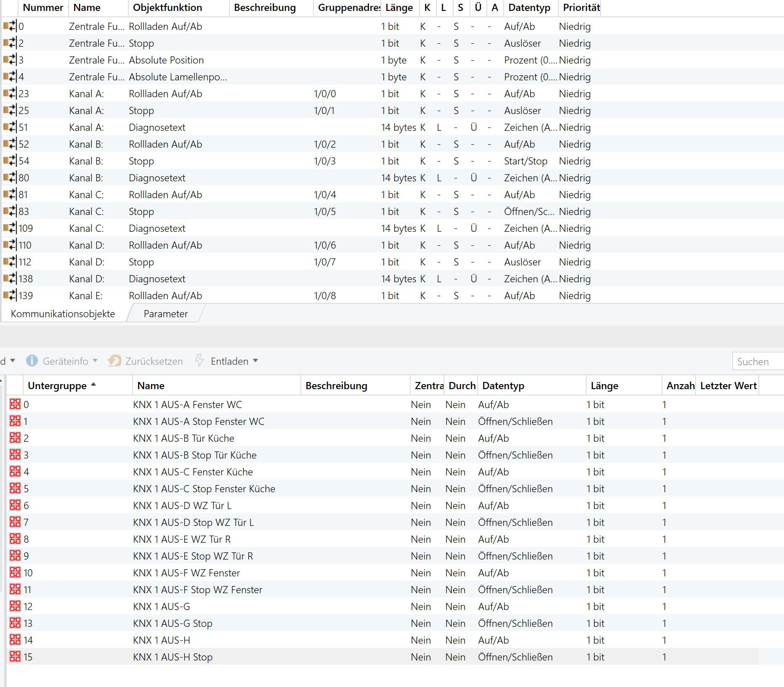This screenshot has width=784, height=687.
Task: Select the row 'KNX 1 AUS-H Stop'
Action: coord(383,657)
